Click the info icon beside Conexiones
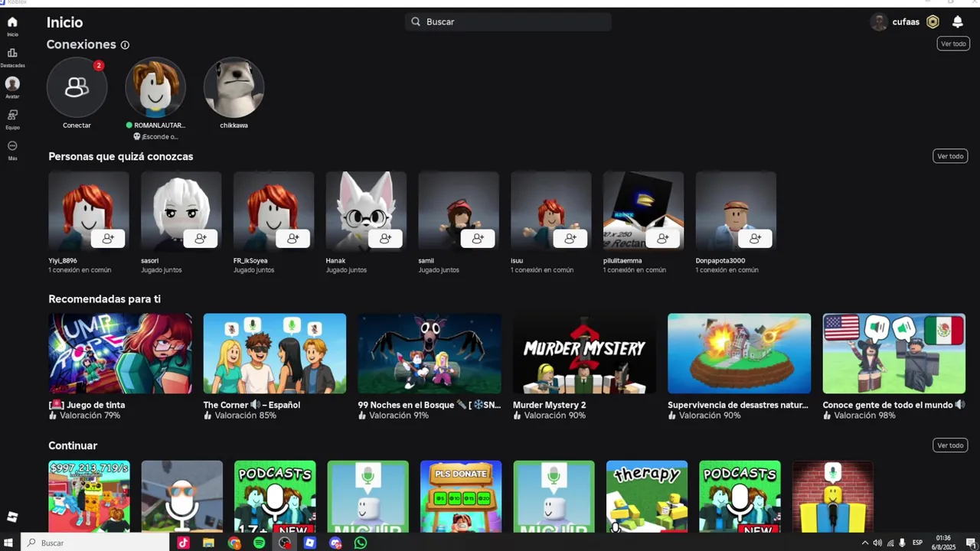 (125, 45)
